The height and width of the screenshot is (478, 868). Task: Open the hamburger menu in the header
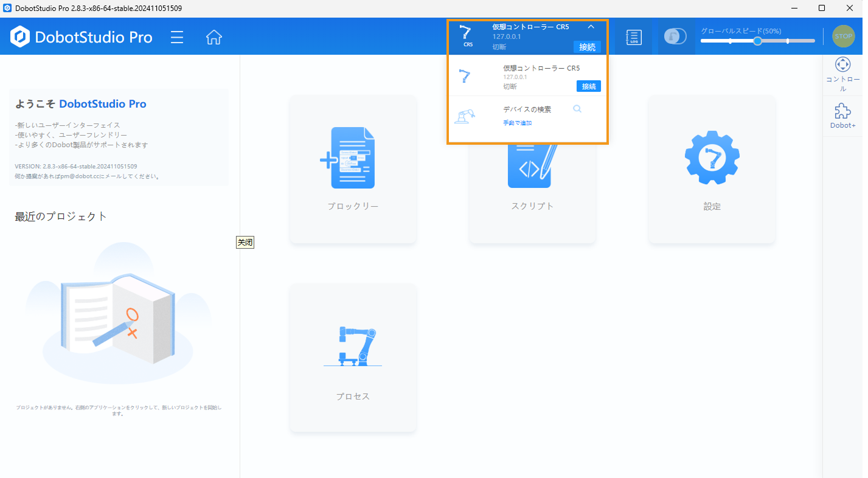coord(177,37)
